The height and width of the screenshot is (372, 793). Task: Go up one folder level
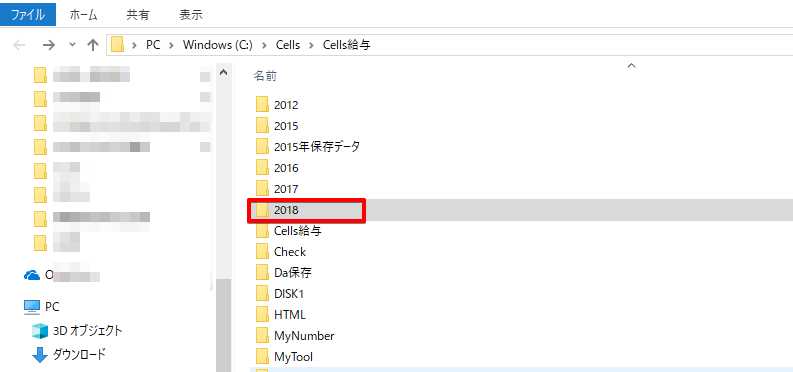coord(93,45)
